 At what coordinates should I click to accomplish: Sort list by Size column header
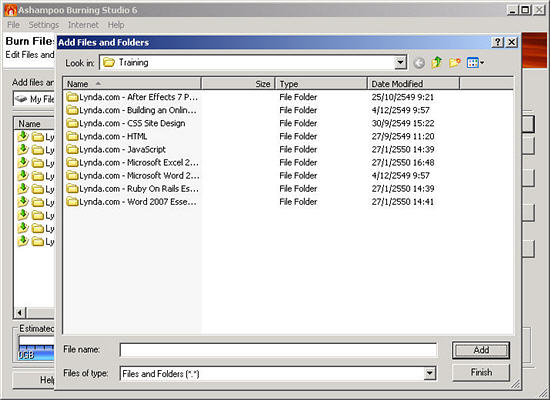point(238,84)
